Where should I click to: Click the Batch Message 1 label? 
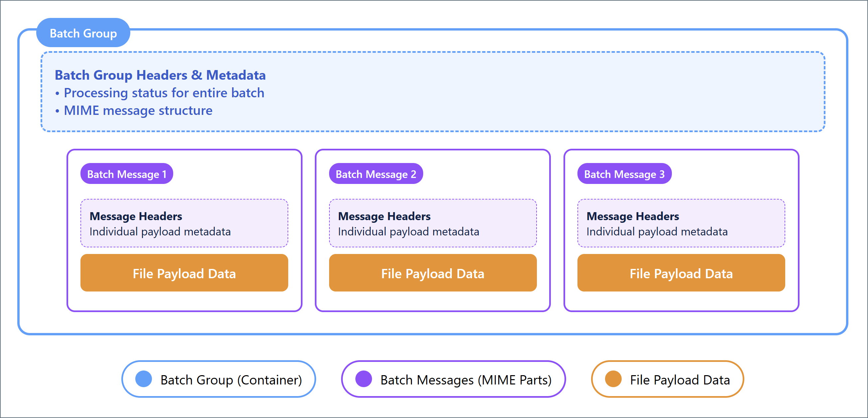click(127, 174)
